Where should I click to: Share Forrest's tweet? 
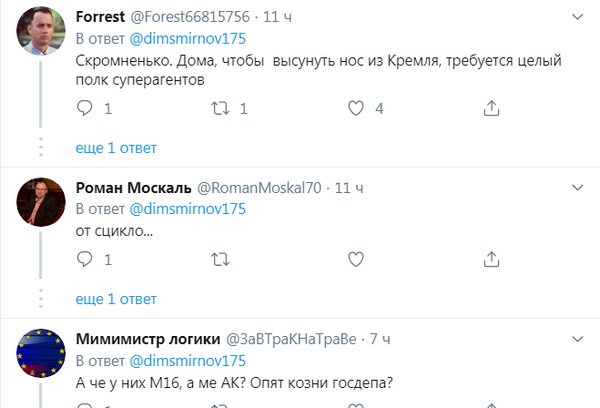point(490,108)
